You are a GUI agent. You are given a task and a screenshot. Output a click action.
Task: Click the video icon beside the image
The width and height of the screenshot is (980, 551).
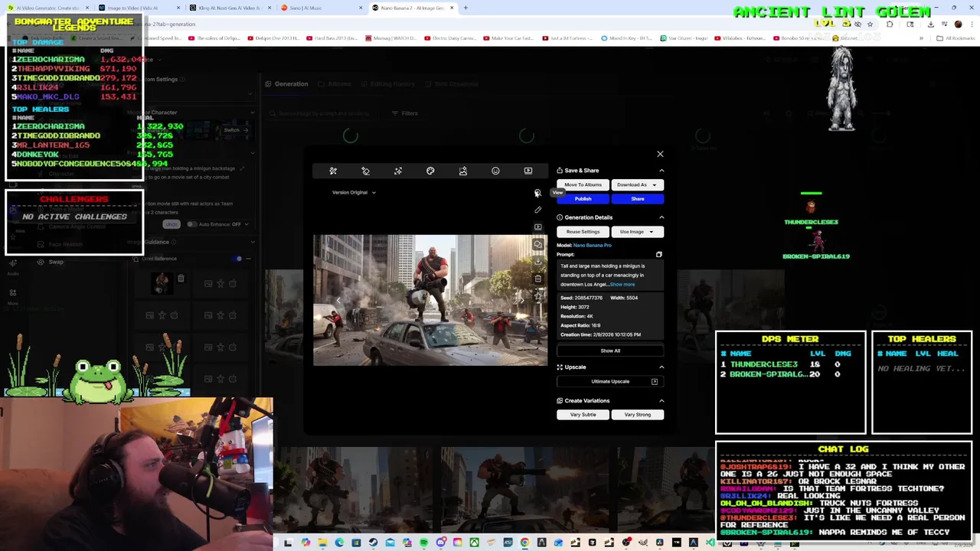coord(537,227)
